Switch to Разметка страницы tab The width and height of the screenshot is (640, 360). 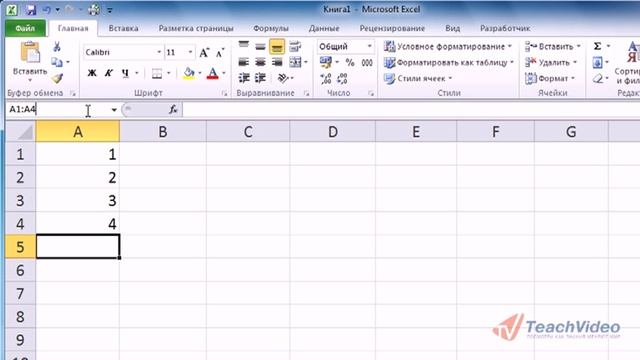tap(196, 28)
